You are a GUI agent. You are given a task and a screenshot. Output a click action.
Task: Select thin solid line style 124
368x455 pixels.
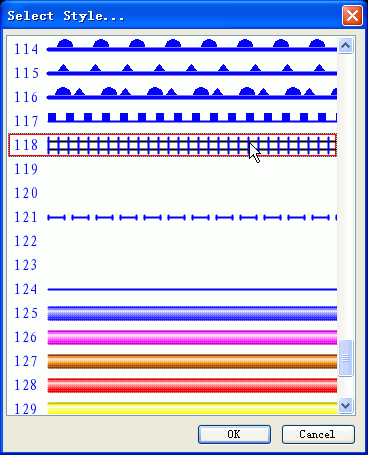click(172, 289)
